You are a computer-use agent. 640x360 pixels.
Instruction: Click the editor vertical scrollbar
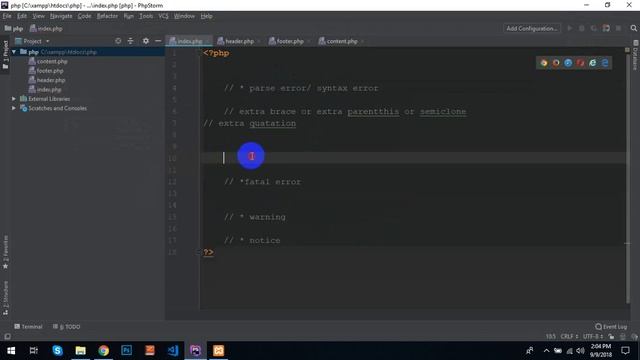point(628,178)
